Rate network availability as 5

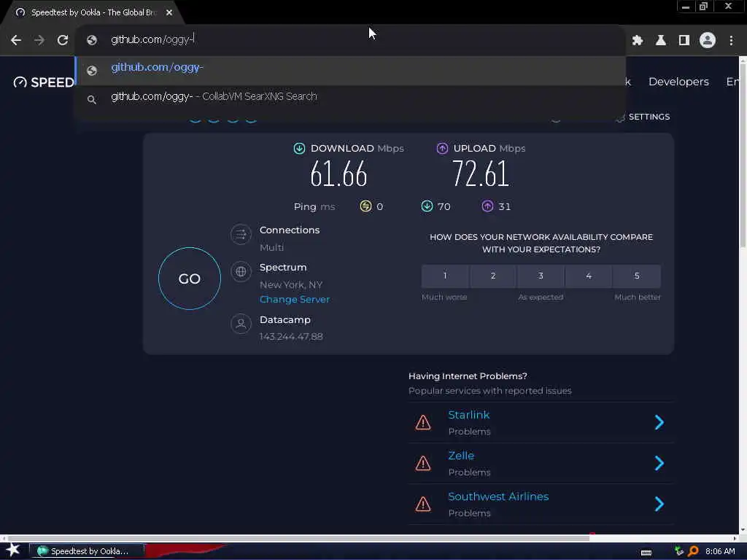637,276
